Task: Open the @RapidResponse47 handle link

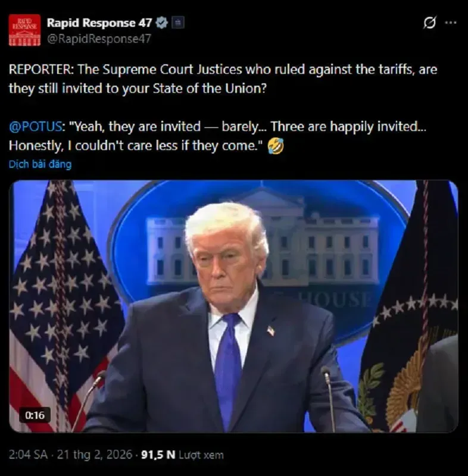Action: [x=99, y=39]
